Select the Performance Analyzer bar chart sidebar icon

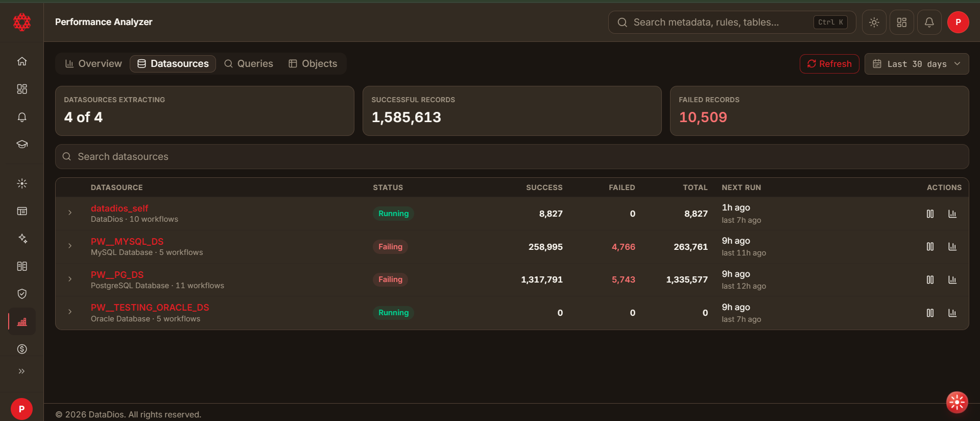click(22, 321)
